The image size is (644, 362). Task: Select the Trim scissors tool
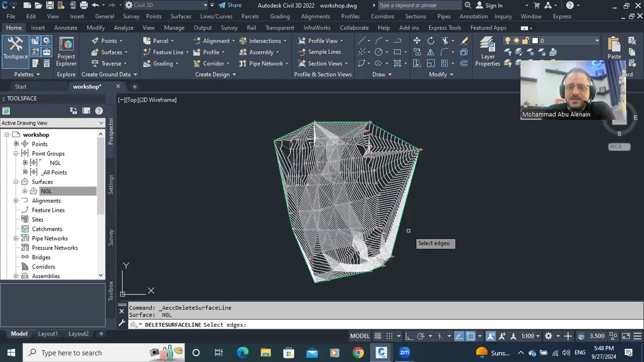tap(445, 41)
